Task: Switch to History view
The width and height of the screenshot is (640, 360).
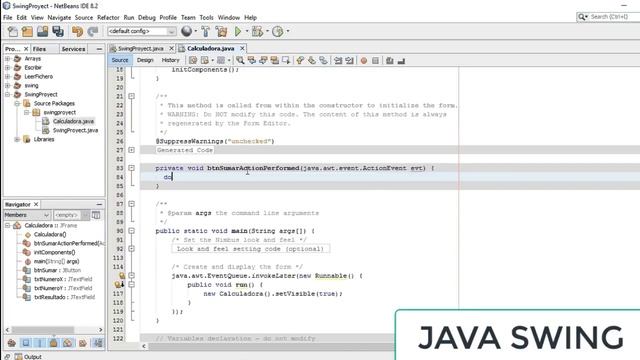Action: [x=170, y=60]
